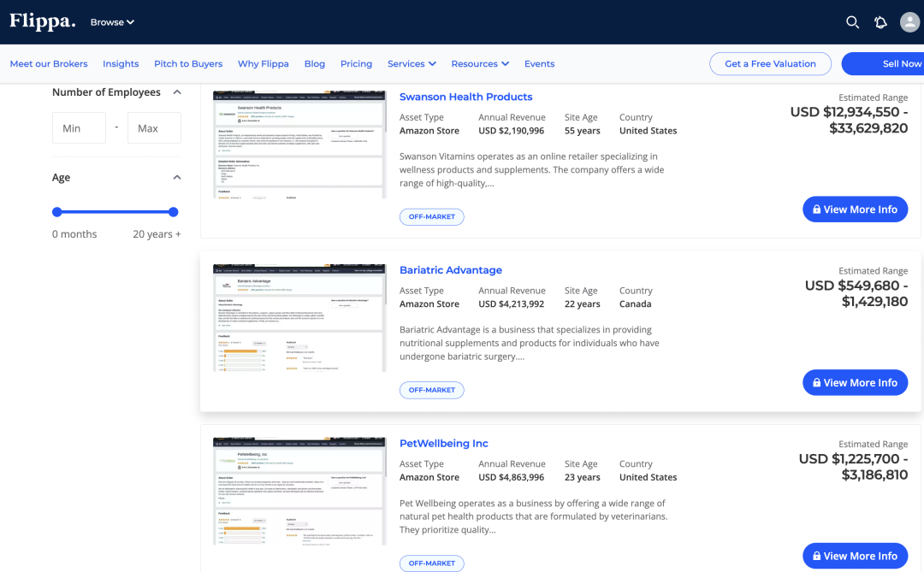924x572 pixels.
Task: Click OFF-MARKET tag on Swanson listing
Action: pos(432,217)
